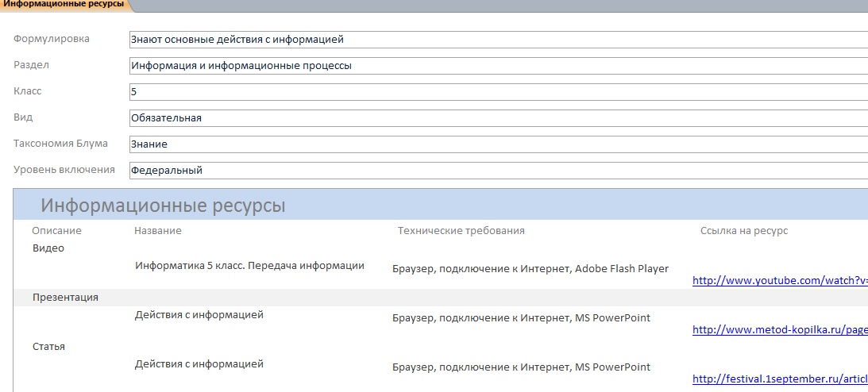Click the Название column header
The image size is (868, 392).
click(x=158, y=231)
